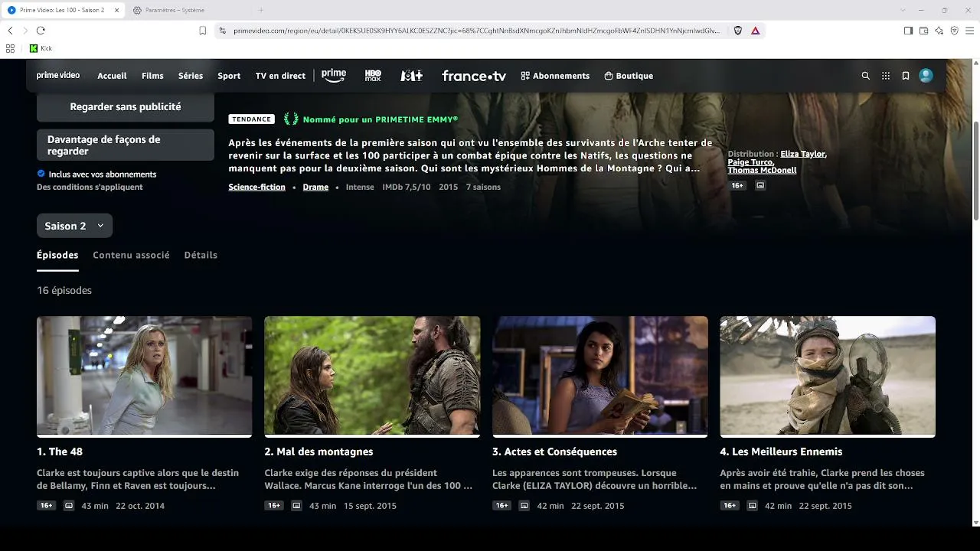The width and height of the screenshot is (980, 551).
Task: Click Davantage de façons de regarder
Action: [126, 145]
